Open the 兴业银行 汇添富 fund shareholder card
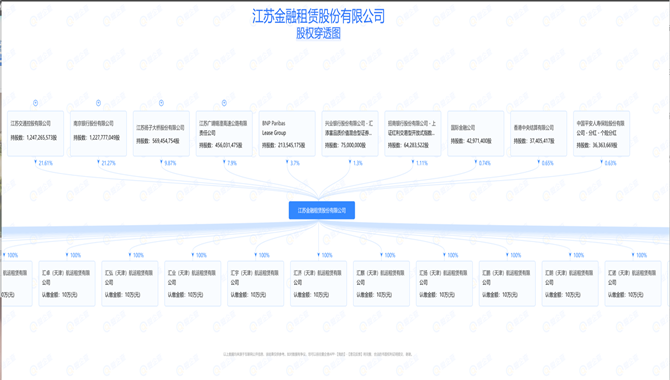670x380 pixels. 350,133
